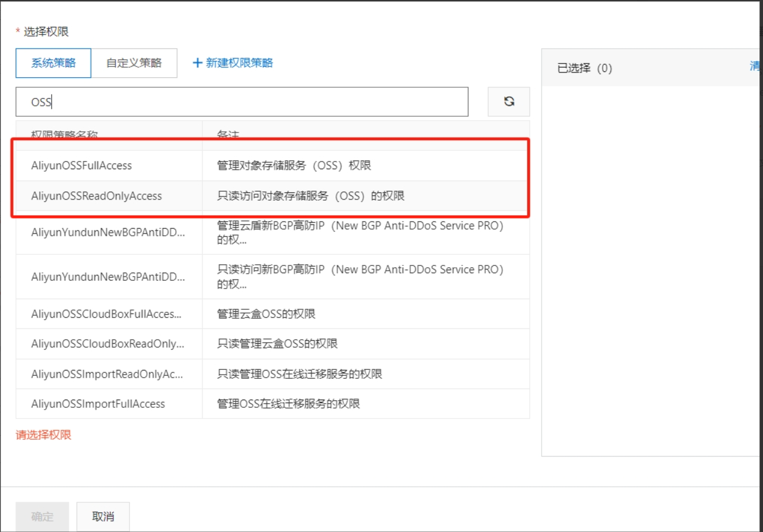
Task: Click description 管理OSS在线迁移服务的权限
Action: tap(289, 404)
